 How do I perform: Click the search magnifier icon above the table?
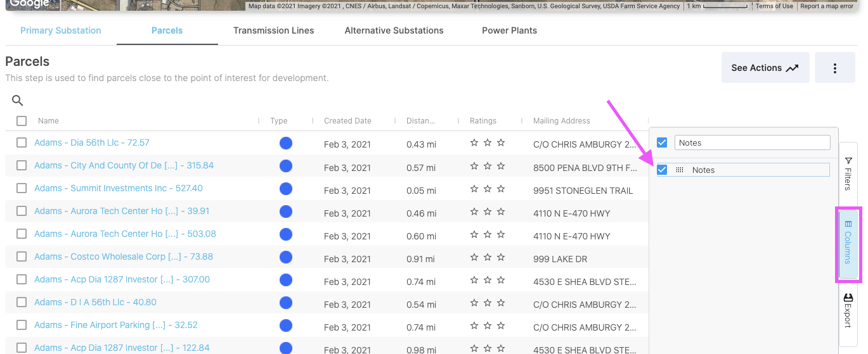pos(18,100)
